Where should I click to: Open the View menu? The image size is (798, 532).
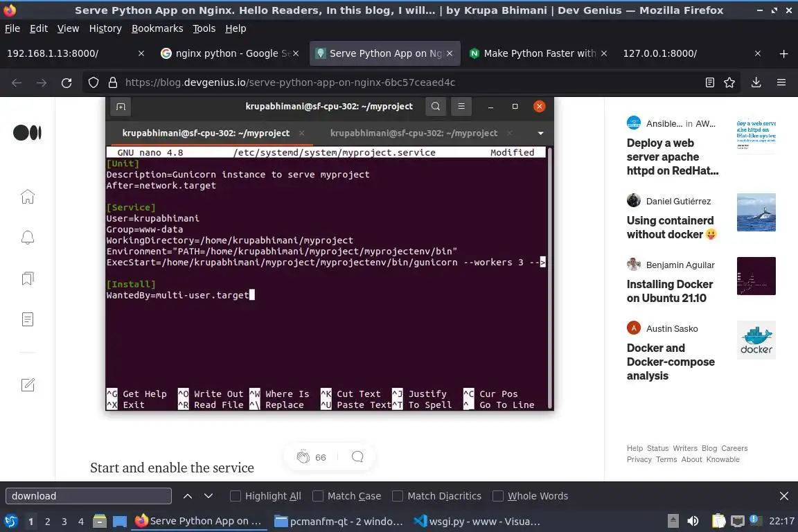point(68,28)
